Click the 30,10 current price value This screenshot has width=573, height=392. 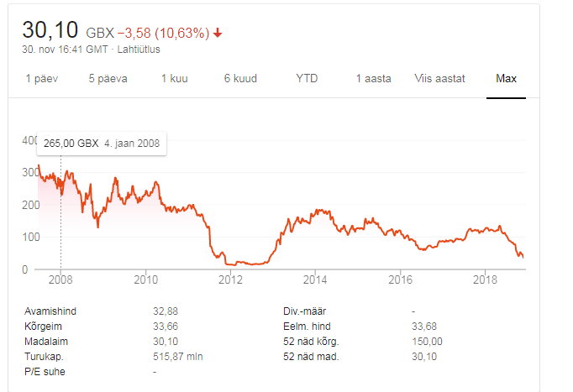pyautogui.click(x=50, y=30)
